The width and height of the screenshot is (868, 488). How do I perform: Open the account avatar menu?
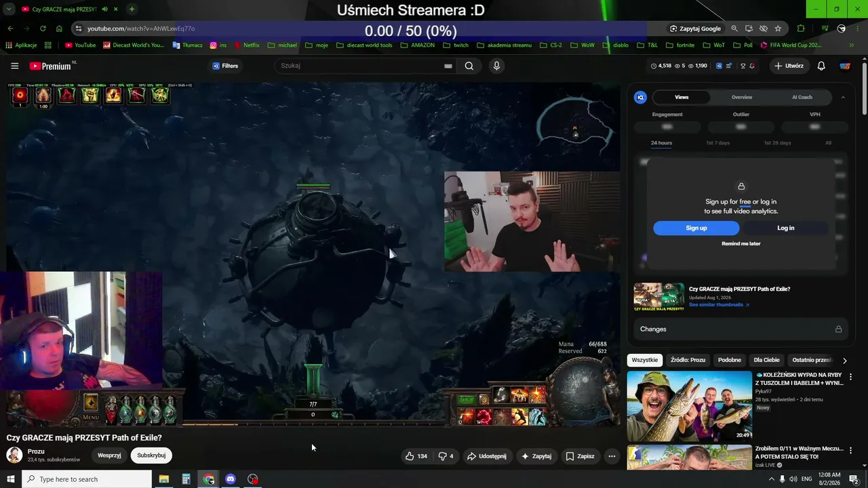(x=845, y=66)
